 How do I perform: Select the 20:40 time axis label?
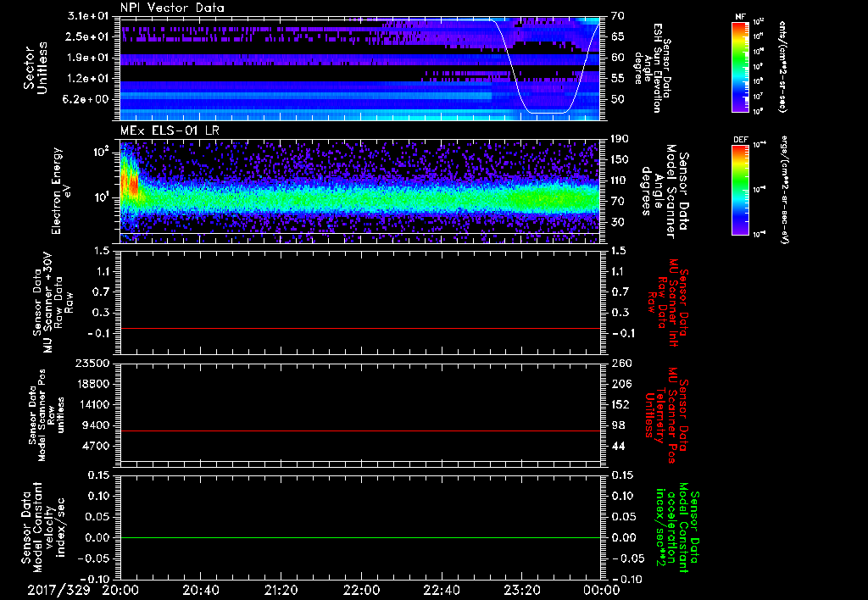pos(201,589)
